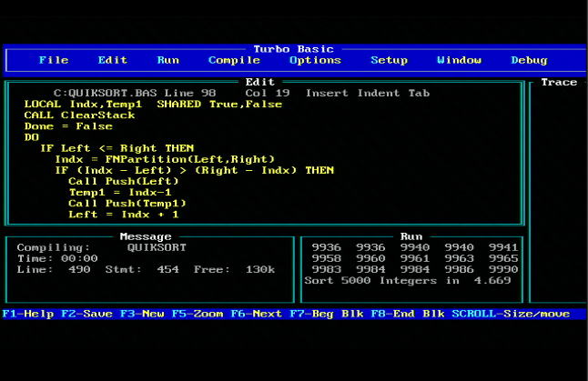Screen dimensions: 588x381
Task: Open the Options menu
Action: coord(315,60)
